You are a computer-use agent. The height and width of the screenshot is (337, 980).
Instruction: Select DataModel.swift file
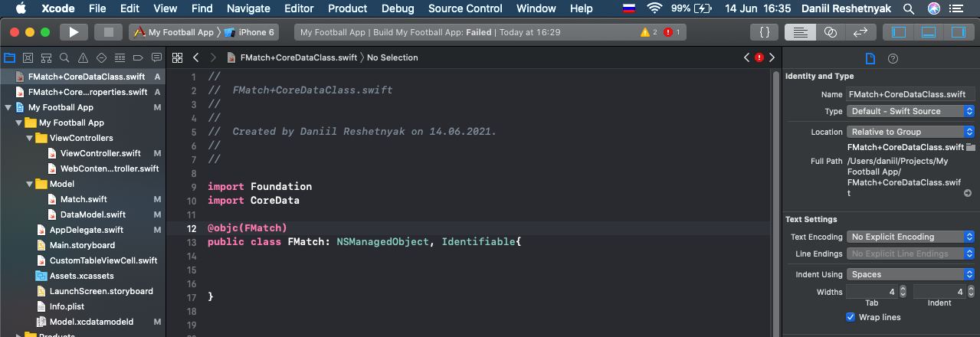click(x=87, y=214)
